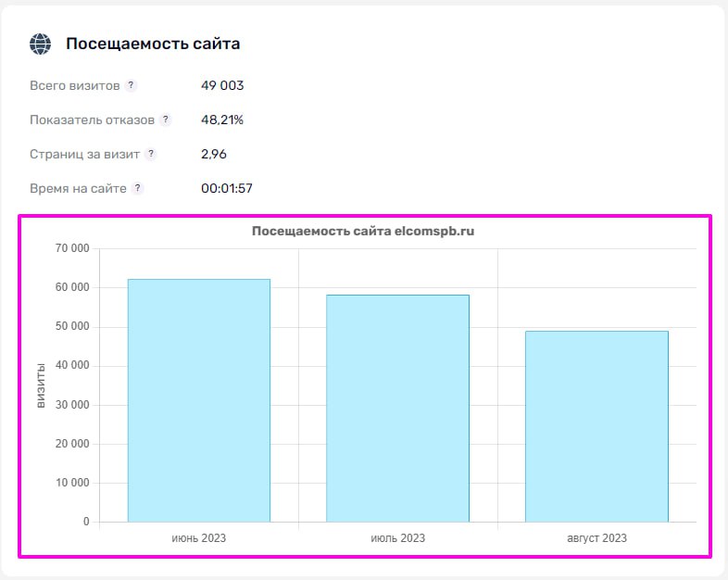Click total visits value 49 003

coord(222,86)
